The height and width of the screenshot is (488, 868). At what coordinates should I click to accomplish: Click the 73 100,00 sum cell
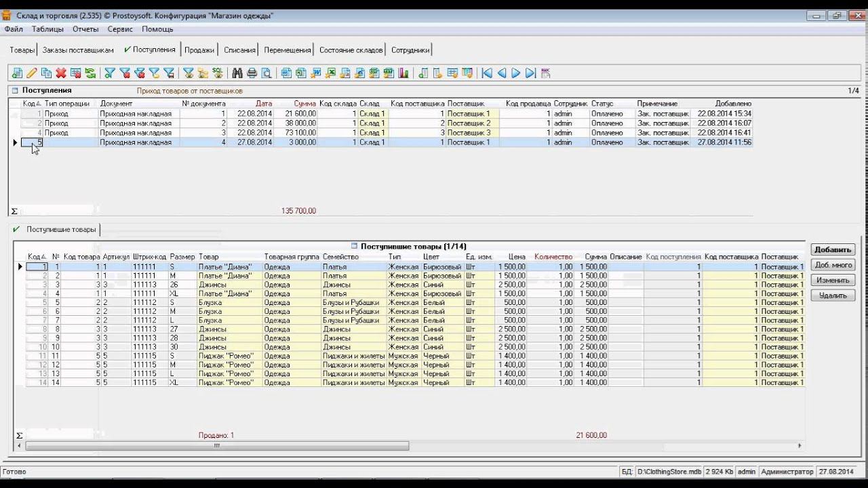(296, 133)
